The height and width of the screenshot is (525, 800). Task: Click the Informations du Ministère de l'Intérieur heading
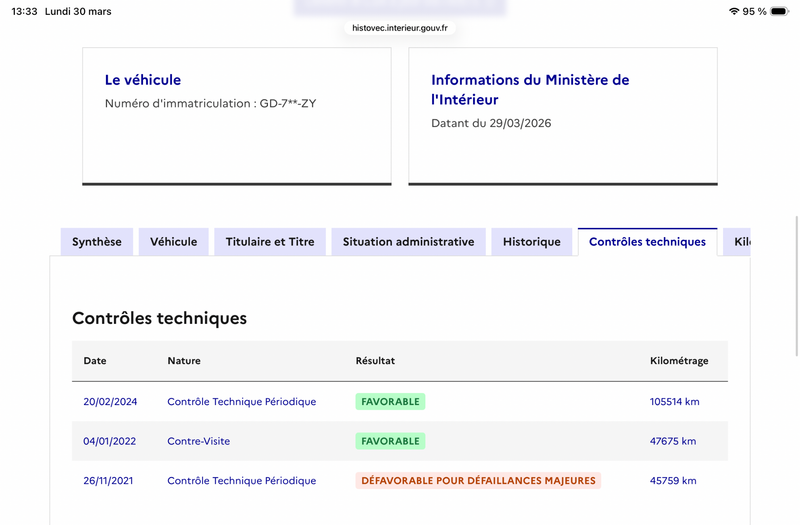[x=530, y=90]
